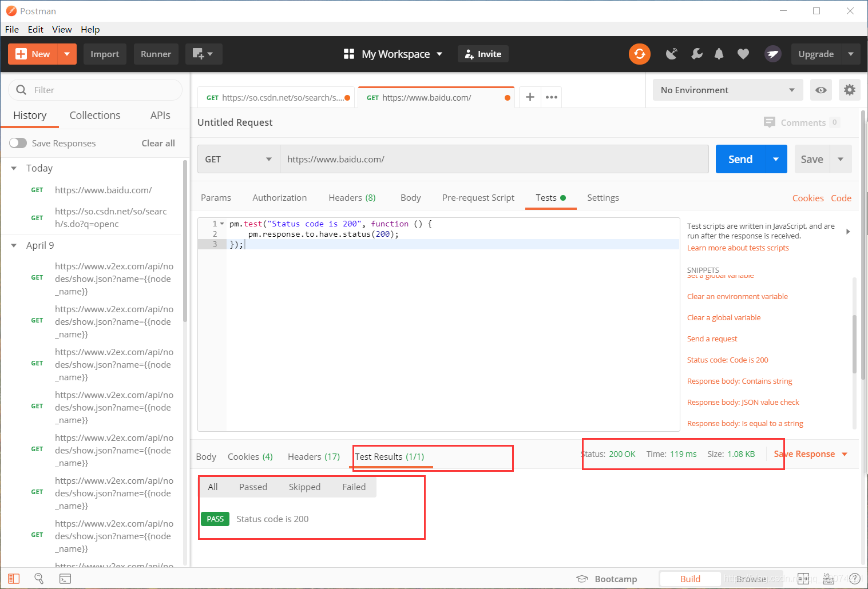Viewport: 868px width, 589px height.
Task: Click the orange New button
Action: click(33, 54)
